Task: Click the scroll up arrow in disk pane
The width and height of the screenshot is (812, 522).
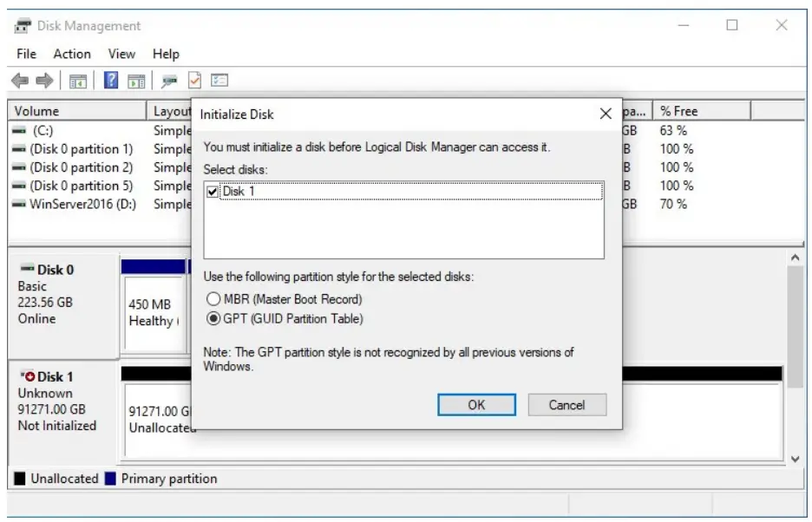Action: coord(795,258)
